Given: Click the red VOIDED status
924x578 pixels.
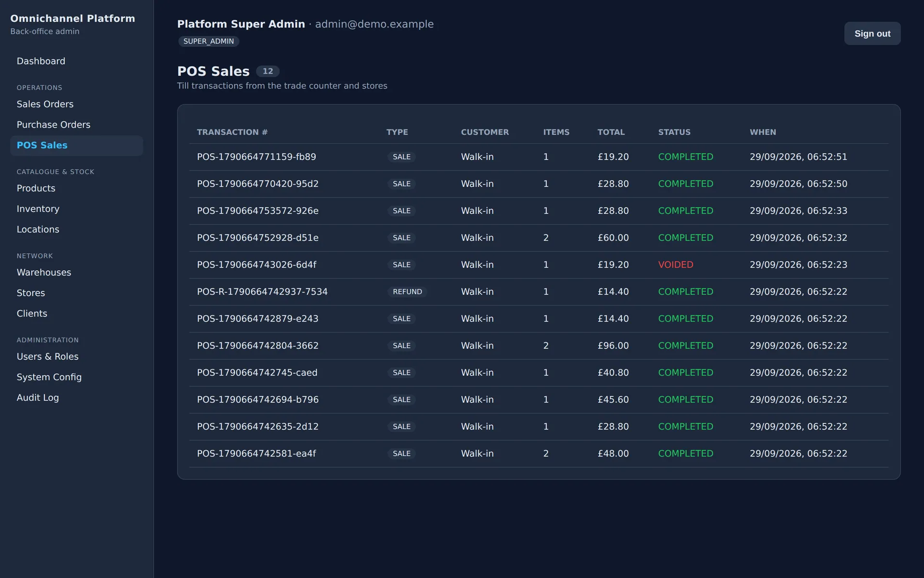Looking at the screenshot, I should [676, 265].
